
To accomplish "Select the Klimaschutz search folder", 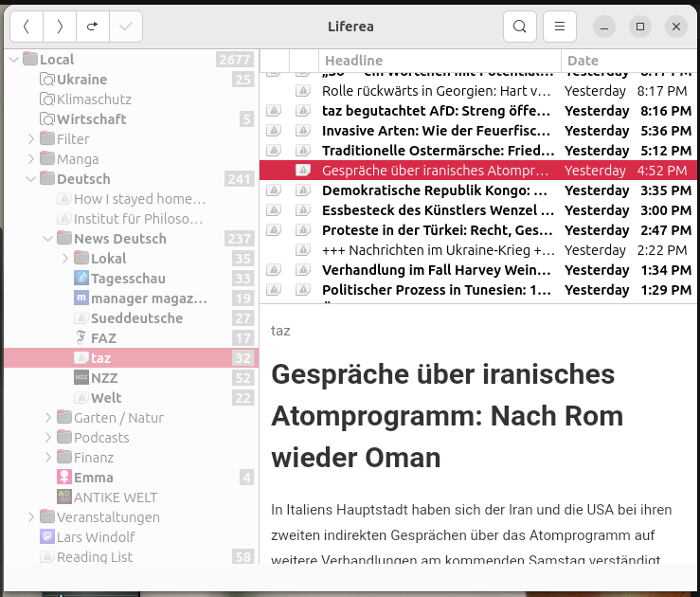I will [x=132, y=99].
